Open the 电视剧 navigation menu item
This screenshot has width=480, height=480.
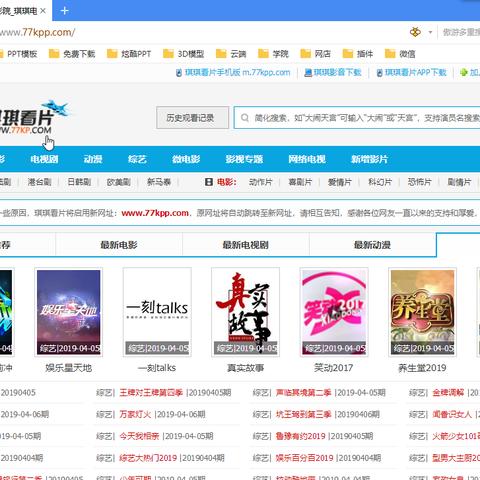coord(44,159)
